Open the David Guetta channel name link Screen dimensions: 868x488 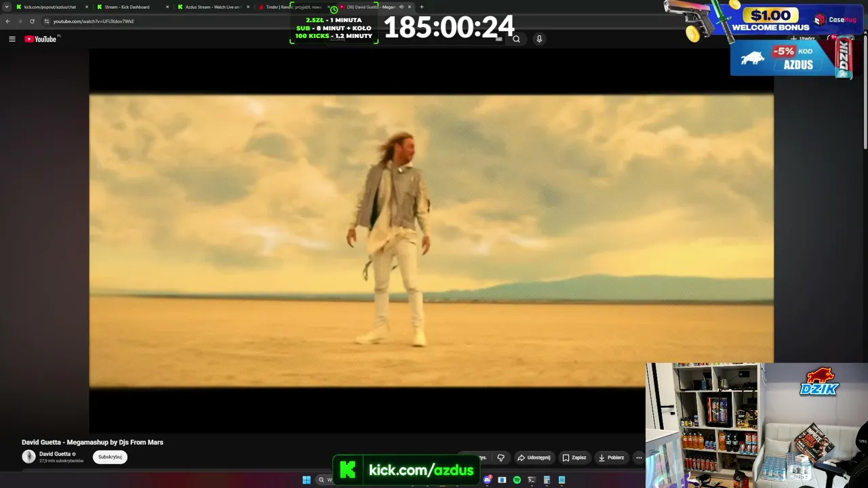tap(55, 454)
